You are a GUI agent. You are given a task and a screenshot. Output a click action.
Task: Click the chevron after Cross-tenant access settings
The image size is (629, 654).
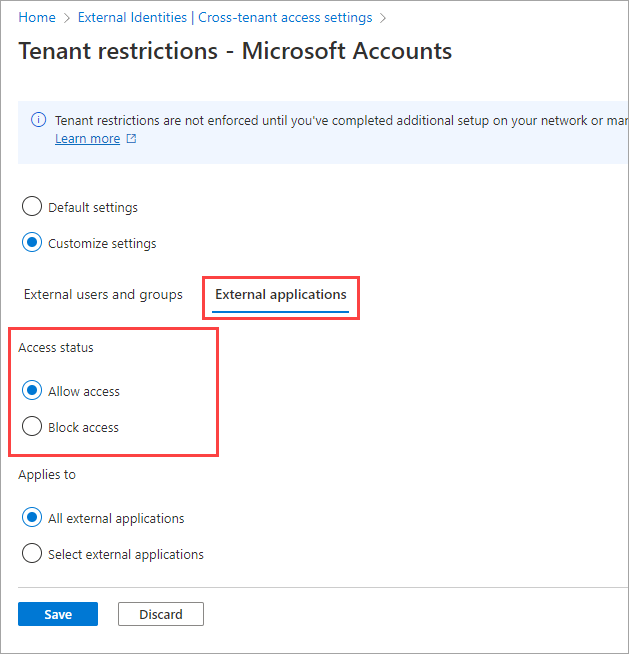click(382, 18)
